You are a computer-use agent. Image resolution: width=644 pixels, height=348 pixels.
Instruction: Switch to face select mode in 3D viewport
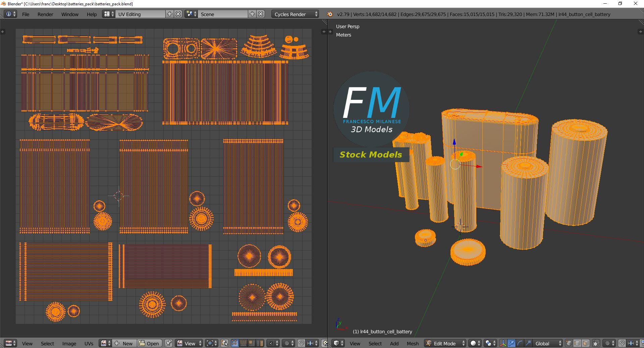tap(586, 343)
